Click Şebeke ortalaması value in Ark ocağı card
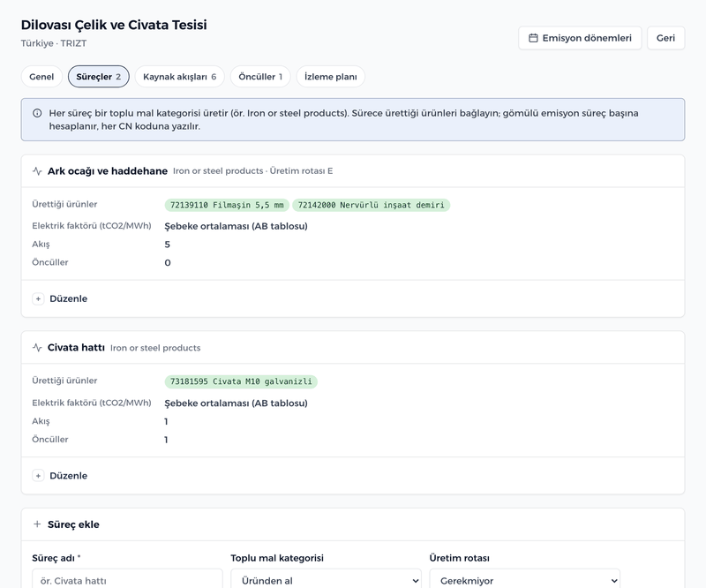 tap(236, 226)
